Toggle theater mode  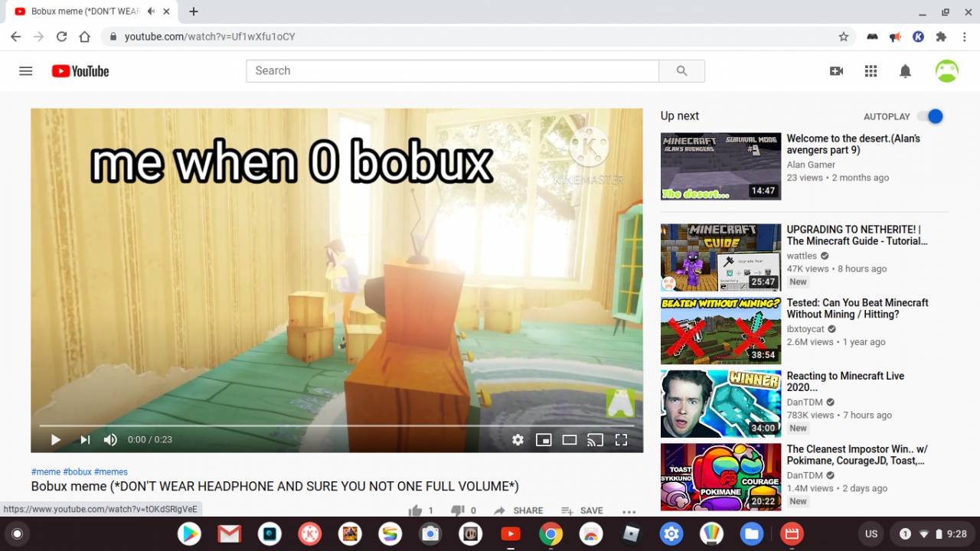click(x=569, y=439)
